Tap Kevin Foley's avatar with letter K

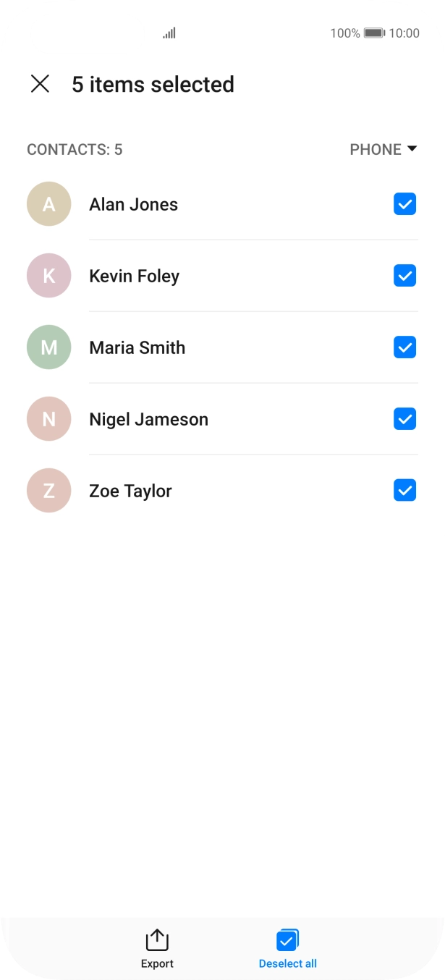[x=48, y=276]
